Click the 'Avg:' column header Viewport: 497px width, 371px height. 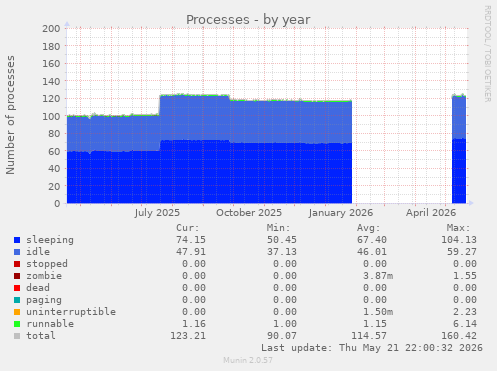point(369,228)
